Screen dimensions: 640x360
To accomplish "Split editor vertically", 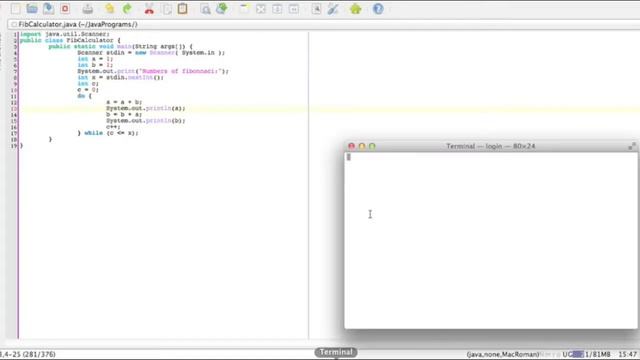I will click(293, 9).
